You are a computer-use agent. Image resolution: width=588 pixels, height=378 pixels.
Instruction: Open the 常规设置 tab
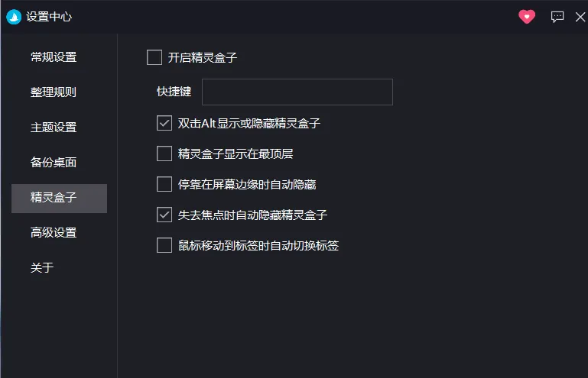tap(54, 57)
